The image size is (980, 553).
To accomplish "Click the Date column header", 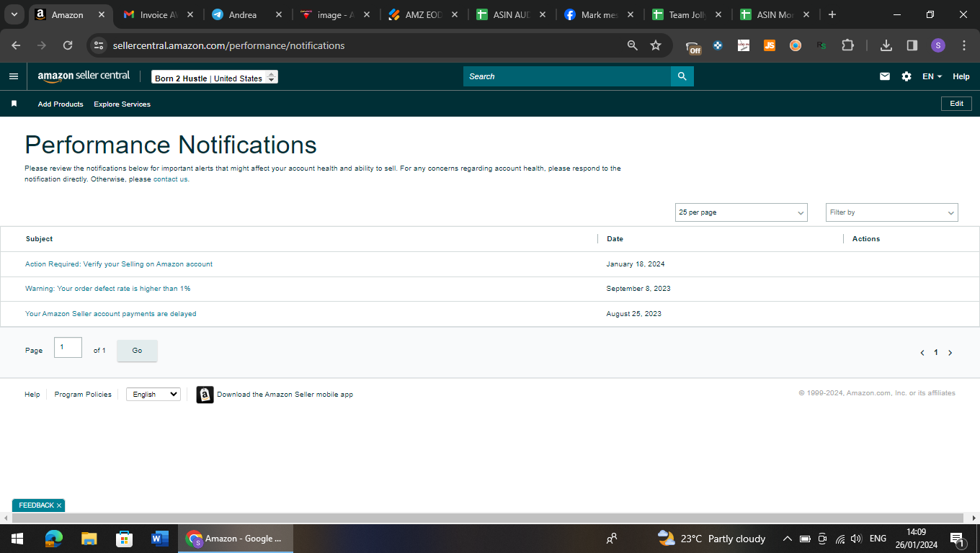I will coord(615,239).
